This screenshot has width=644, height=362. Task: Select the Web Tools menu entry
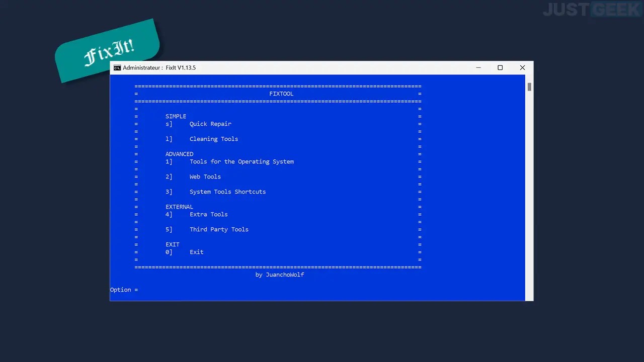pos(205,176)
